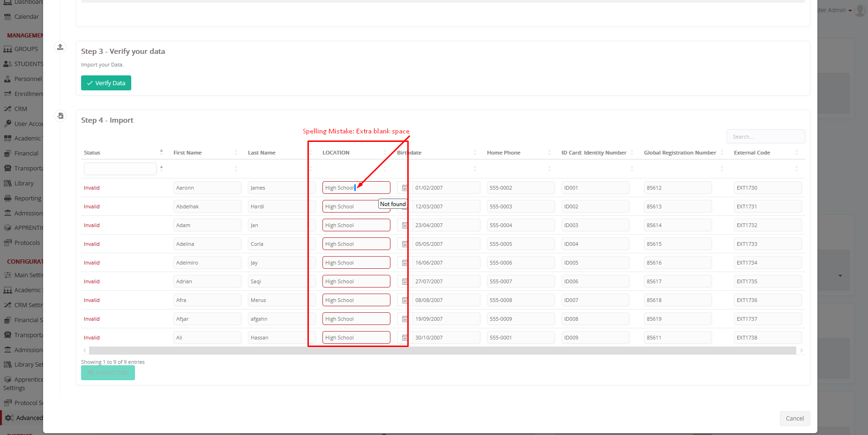The image size is (868, 435).
Task: Click calendar icon in Adam's row
Action: coord(404,225)
